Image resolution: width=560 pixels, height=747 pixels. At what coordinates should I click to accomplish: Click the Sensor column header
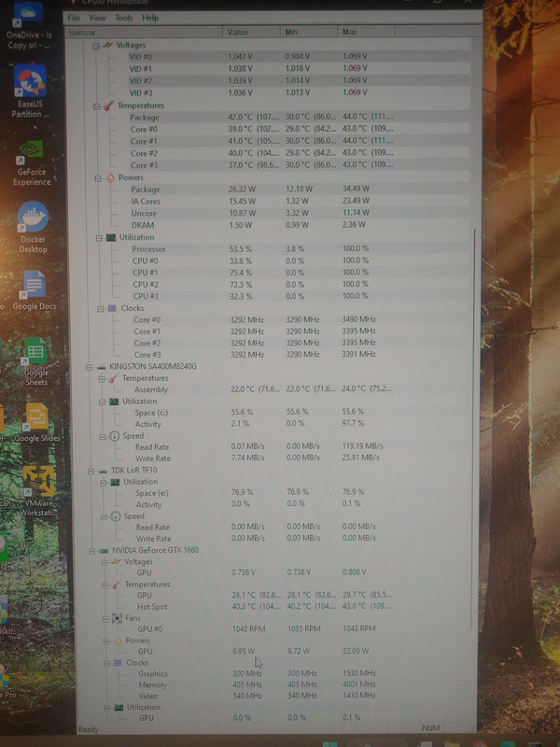point(144,33)
